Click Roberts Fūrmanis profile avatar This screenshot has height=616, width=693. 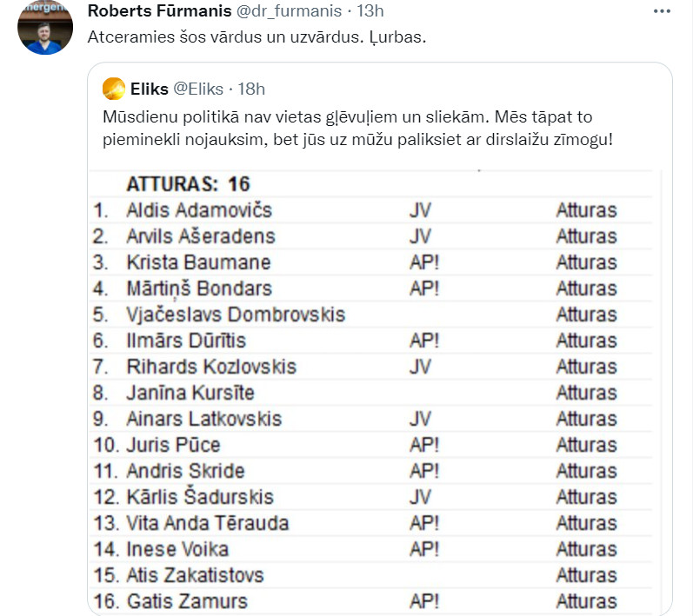[x=45, y=29]
